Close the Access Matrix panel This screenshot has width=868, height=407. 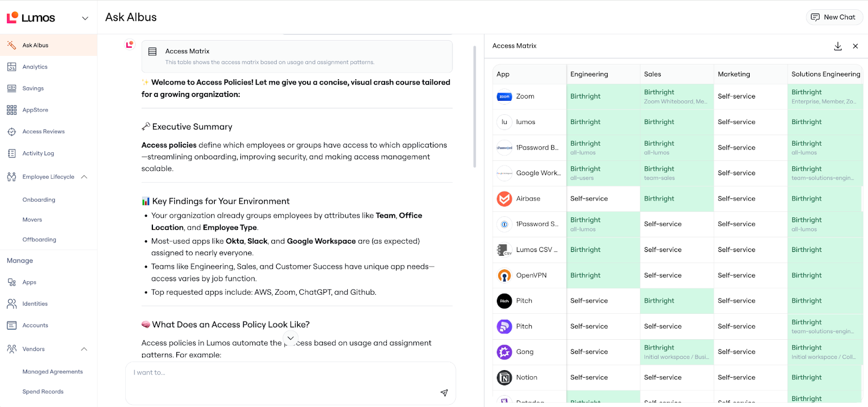856,46
